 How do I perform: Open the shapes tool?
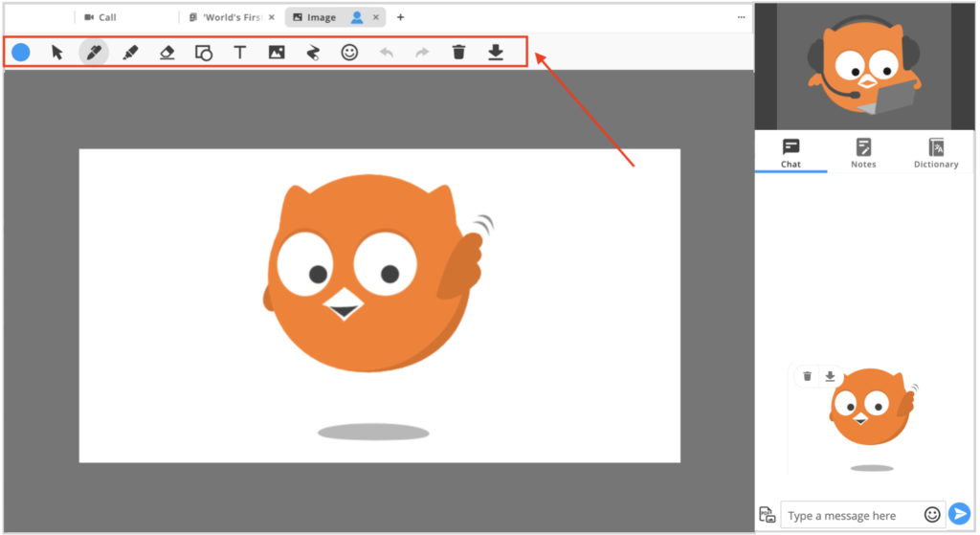pyautogui.click(x=204, y=53)
